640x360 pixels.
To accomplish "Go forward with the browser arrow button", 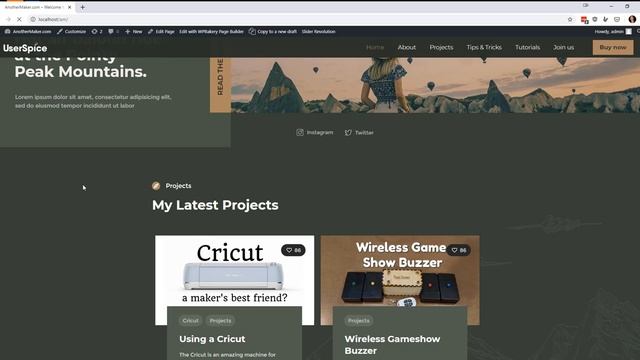I will click(8, 19).
